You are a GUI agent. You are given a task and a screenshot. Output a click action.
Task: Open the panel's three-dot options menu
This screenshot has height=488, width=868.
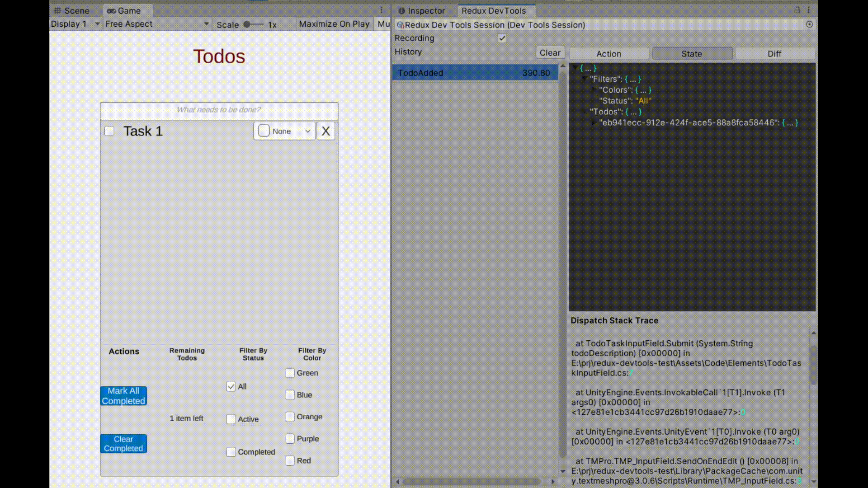pos(809,10)
